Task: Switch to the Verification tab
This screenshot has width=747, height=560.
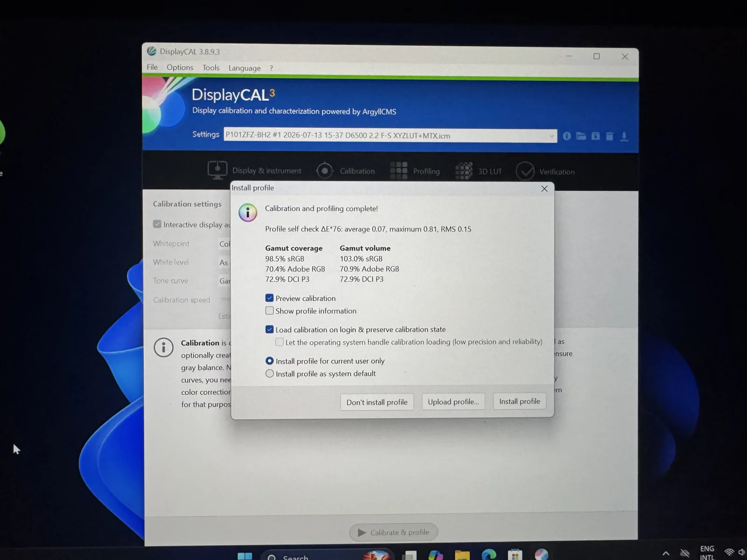Action: (545, 172)
